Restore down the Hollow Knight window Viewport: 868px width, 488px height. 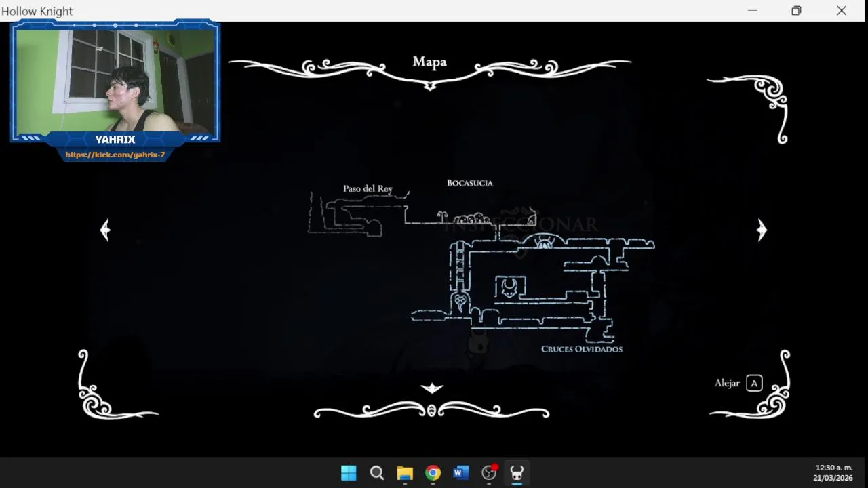click(796, 11)
